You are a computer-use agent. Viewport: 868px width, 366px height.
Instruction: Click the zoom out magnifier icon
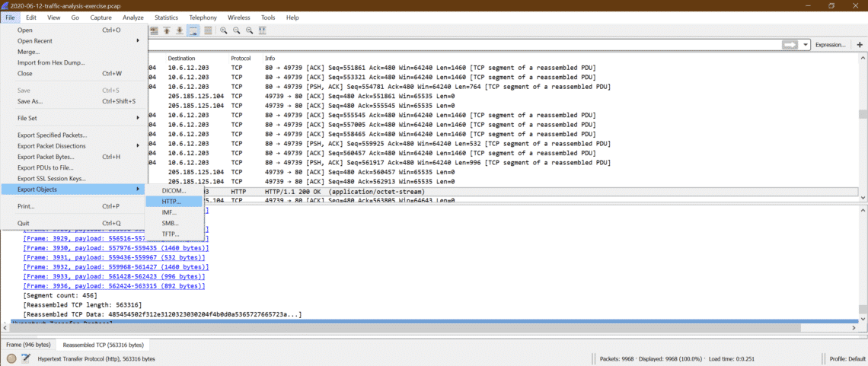coord(236,30)
